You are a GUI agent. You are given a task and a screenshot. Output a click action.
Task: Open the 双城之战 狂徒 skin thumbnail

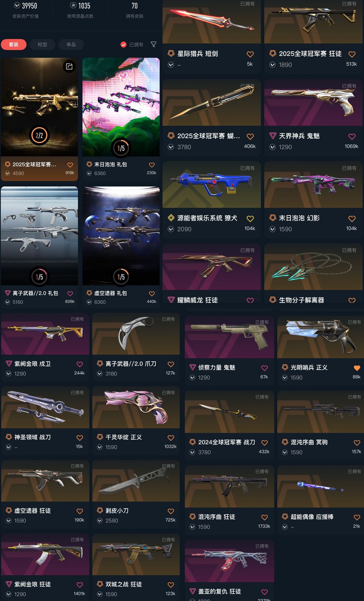pos(136,554)
